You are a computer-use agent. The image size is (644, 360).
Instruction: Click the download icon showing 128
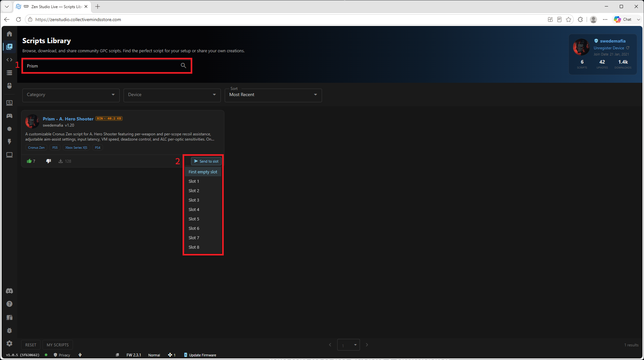61,161
